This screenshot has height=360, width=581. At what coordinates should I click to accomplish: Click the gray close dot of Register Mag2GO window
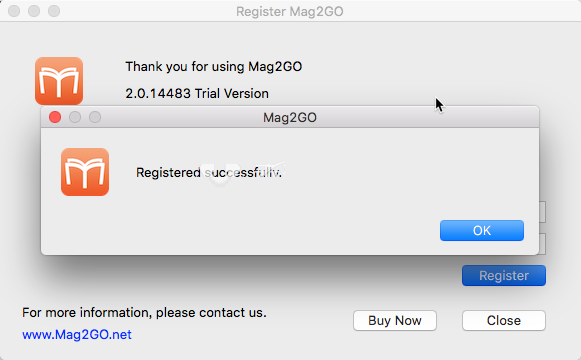14,11
